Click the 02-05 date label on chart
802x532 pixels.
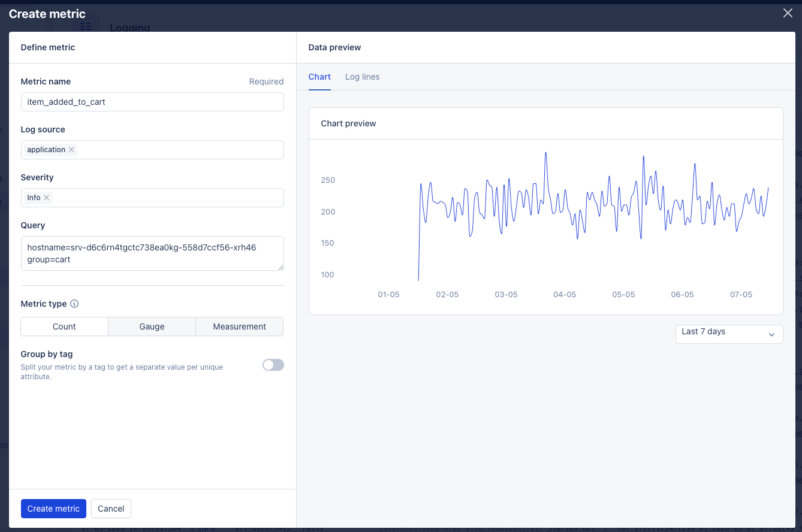(x=447, y=295)
